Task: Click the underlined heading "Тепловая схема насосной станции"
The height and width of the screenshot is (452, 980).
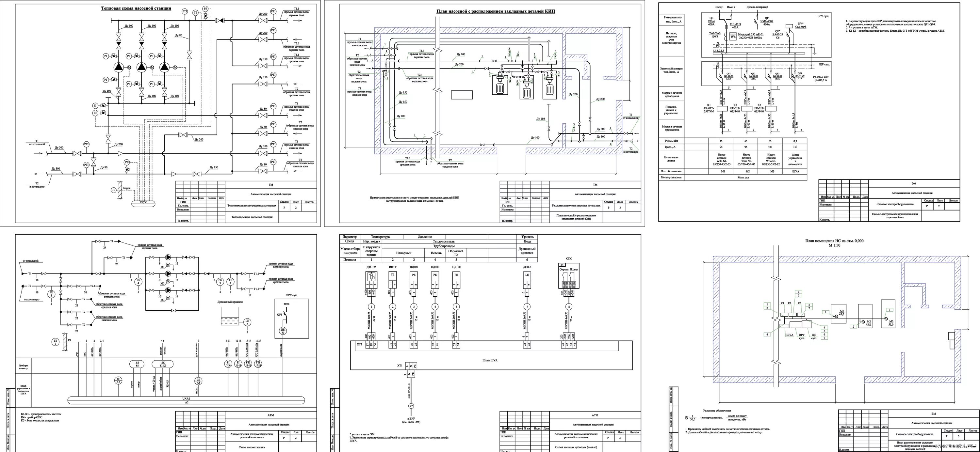Action: pos(136,8)
